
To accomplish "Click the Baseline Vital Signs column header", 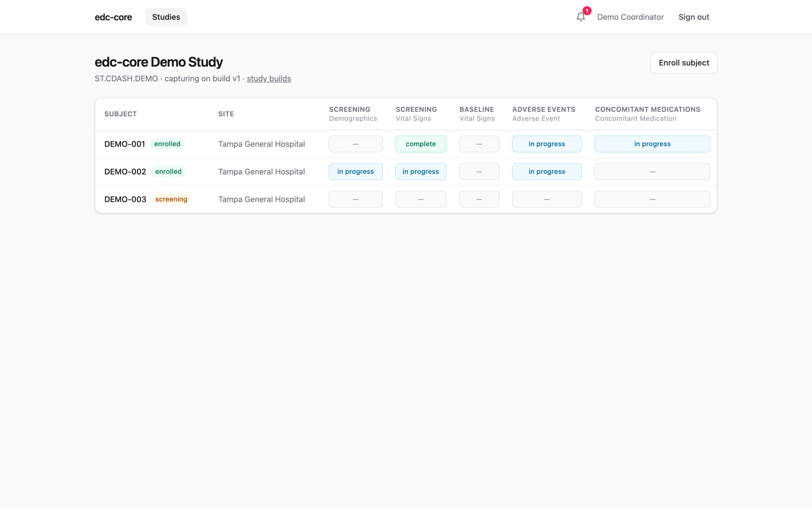I will (477, 114).
